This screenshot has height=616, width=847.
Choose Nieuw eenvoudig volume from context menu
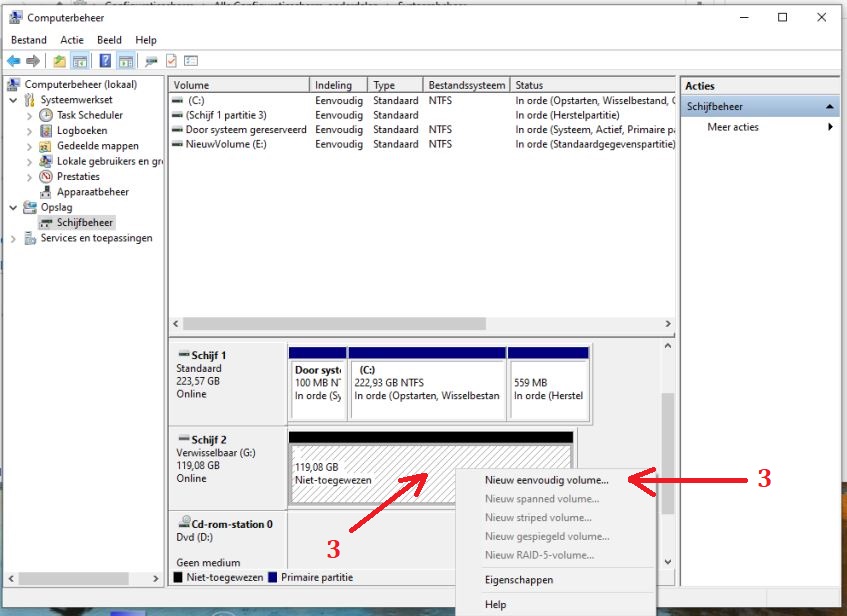tap(546, 480)
